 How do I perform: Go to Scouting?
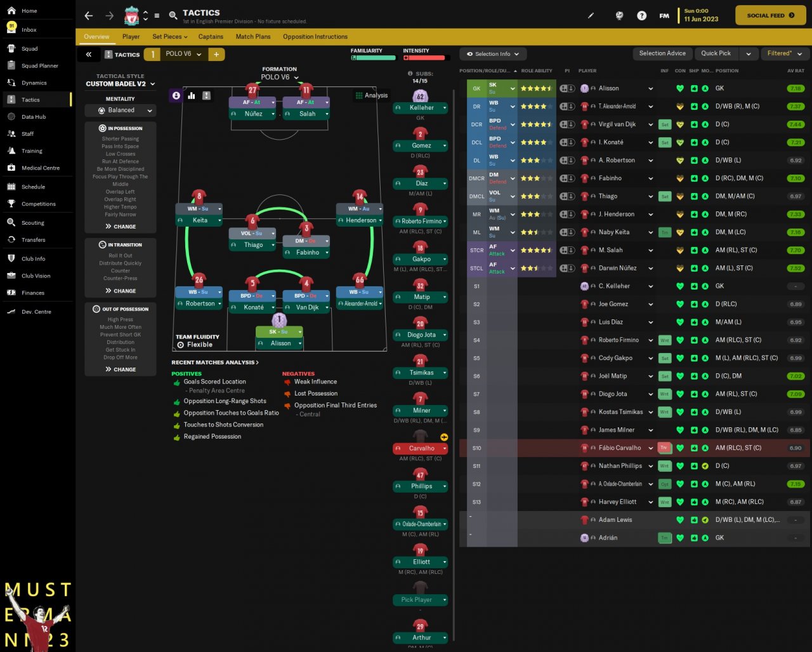32,223
